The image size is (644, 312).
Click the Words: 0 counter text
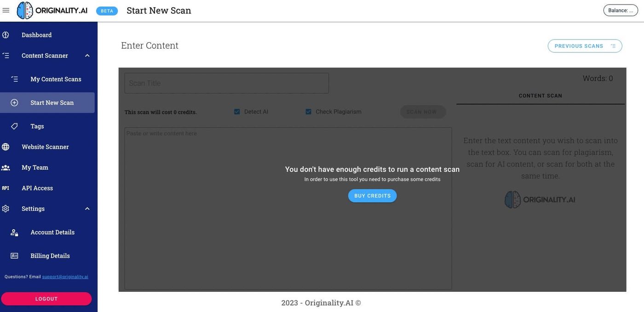[x=598, y=78]
